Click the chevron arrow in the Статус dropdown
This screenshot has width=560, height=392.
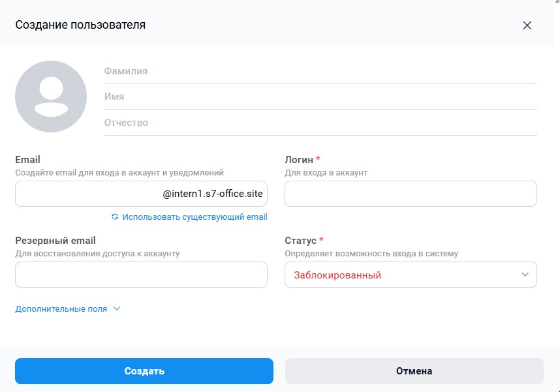click(x=525, y=275)
